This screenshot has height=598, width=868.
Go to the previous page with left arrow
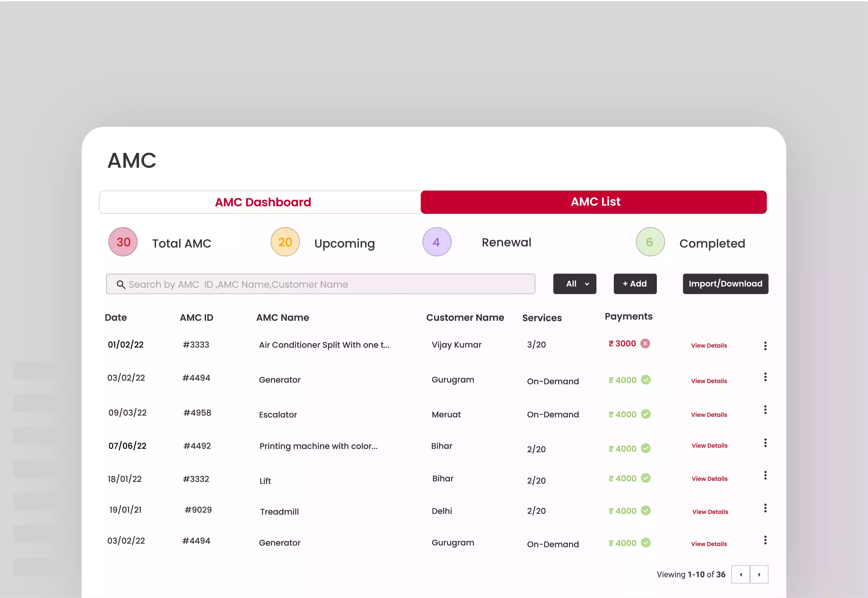coord(741,574)
